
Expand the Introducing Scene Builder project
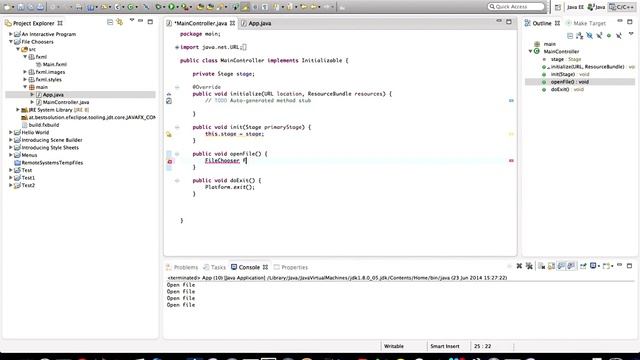(x=11, y=140)
